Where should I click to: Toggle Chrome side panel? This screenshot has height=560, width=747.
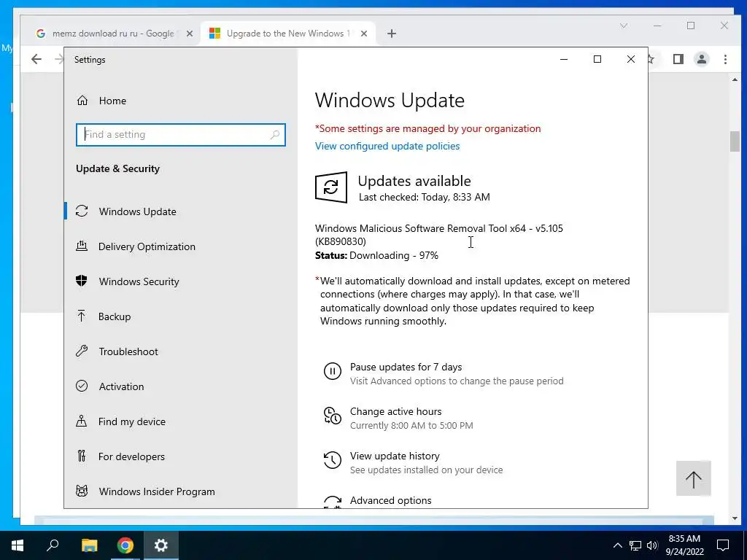coord(678,59)
